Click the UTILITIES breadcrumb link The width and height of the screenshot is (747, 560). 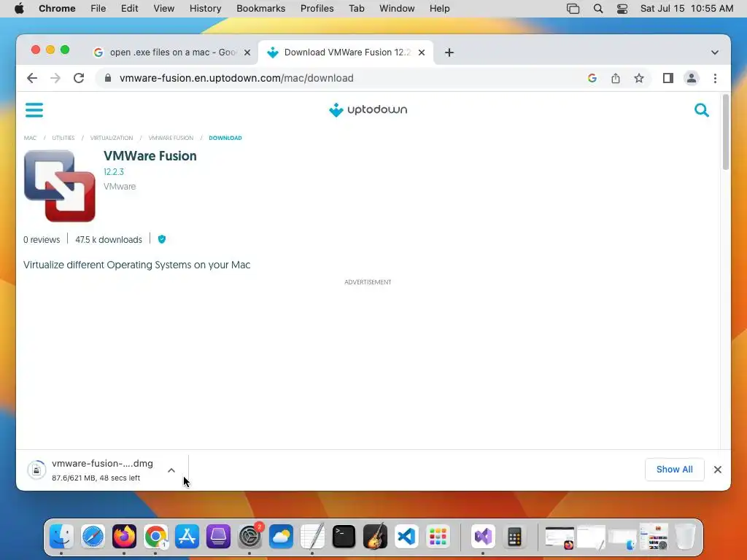tap(63, 138)
